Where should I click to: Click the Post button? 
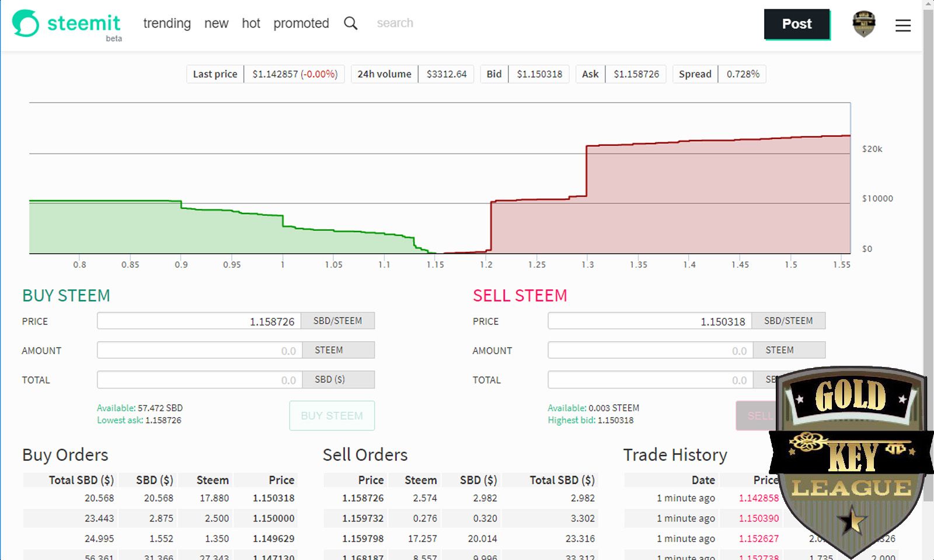point(797,24)
